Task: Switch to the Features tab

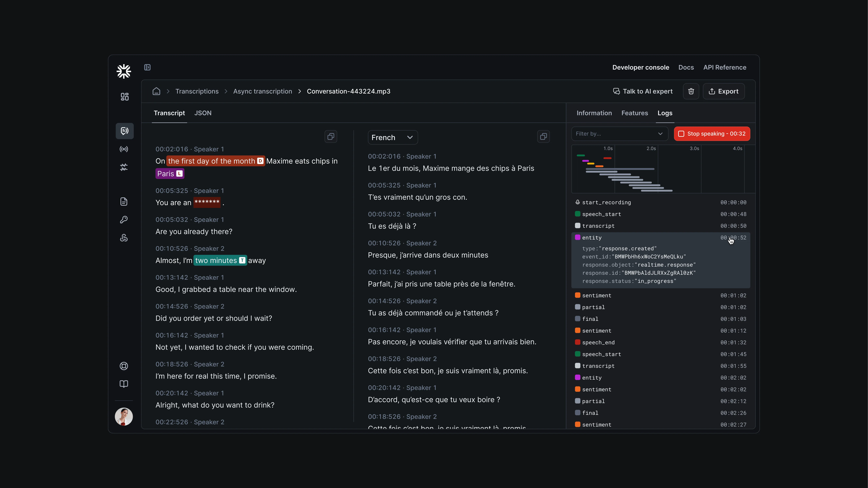Action: 634,113
